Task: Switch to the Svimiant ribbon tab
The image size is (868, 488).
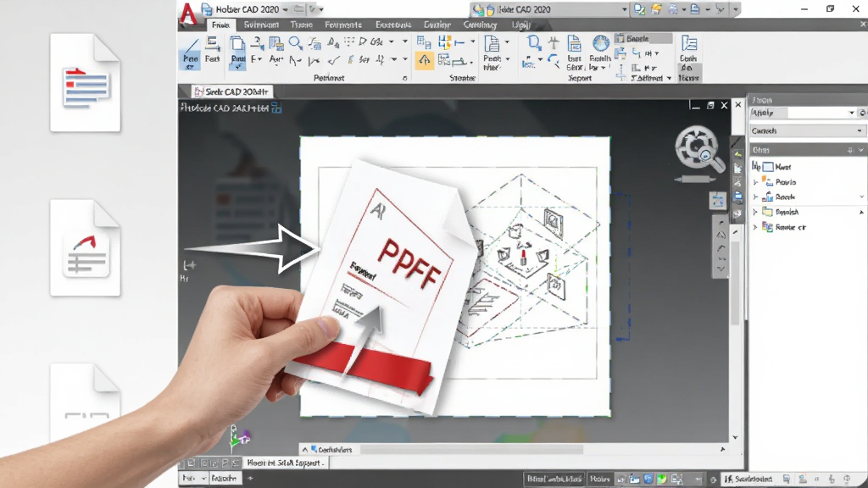Action: 261,25
